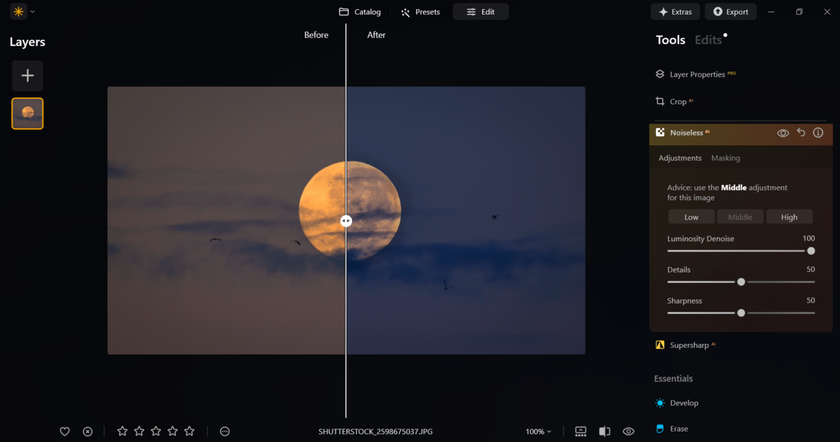Select the Adjustments sub-tab
This screenshot has height=442, width=840.
coord(680,158)
